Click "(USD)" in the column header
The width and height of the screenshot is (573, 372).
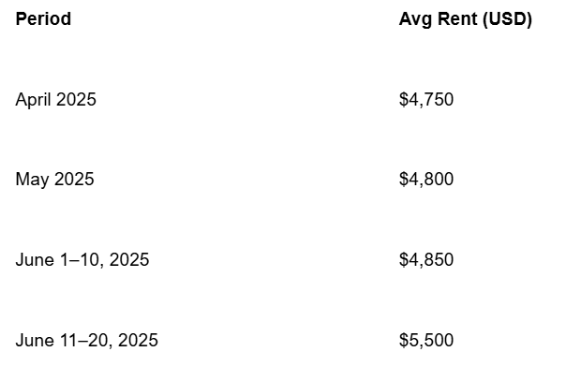coord(507,19)
